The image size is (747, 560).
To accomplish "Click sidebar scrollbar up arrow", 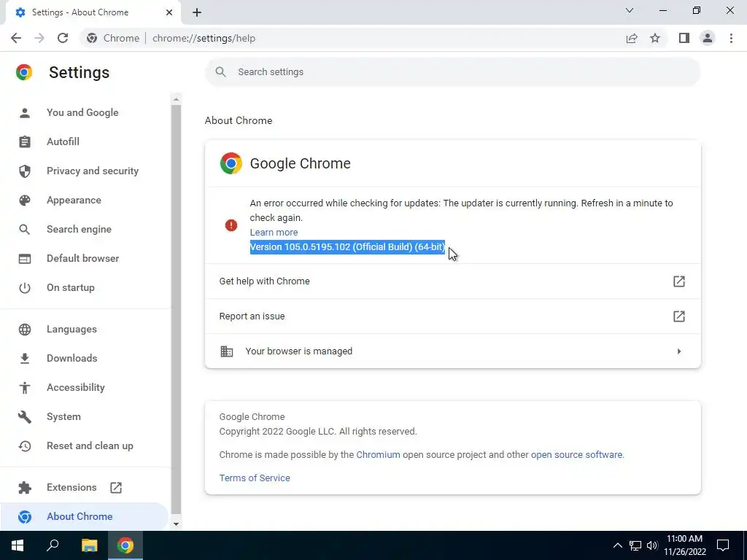I will click(177, 99).
